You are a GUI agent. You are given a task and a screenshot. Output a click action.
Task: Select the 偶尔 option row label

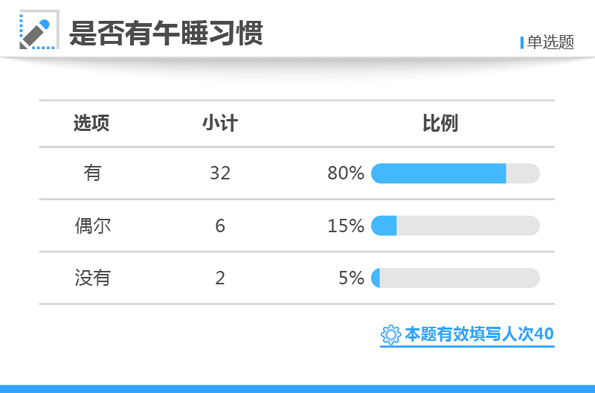[93, 226]
